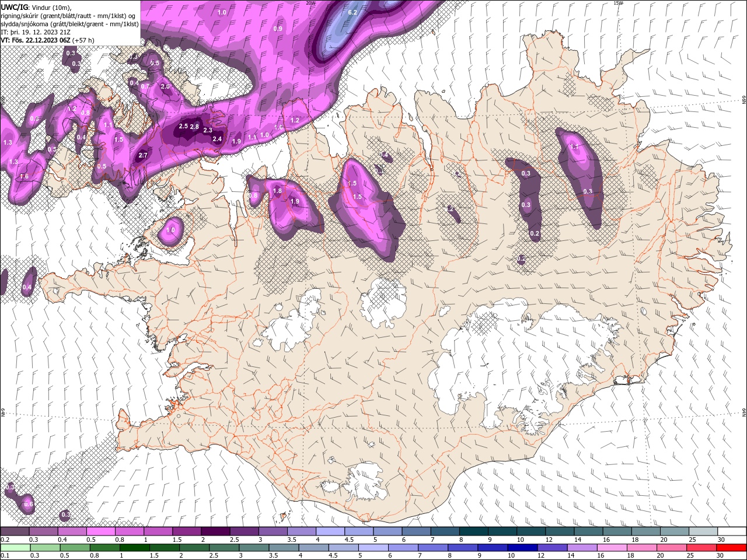Click the 2.4 precipitation value on the map
747x560 pixels.
click(x=217, y=139)
